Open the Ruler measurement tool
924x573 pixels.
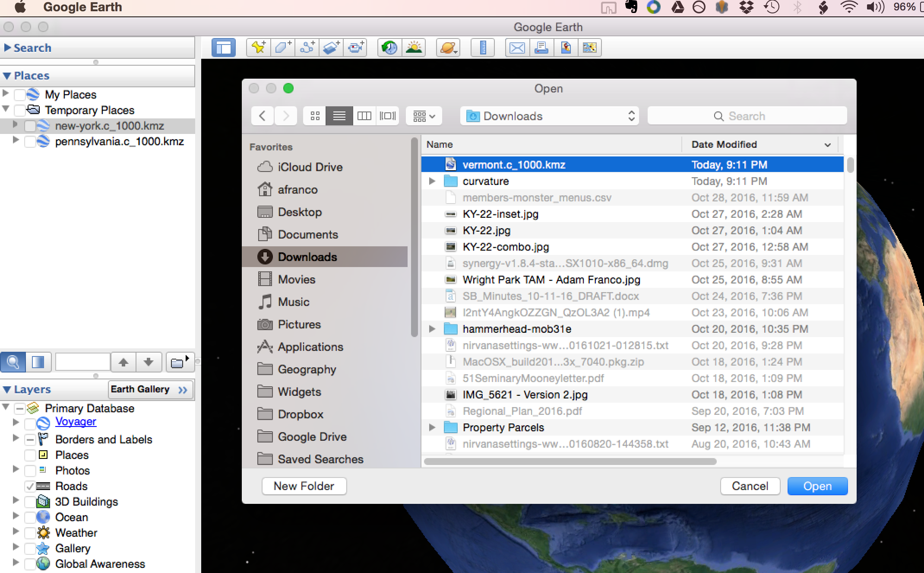tap(482, 48)
